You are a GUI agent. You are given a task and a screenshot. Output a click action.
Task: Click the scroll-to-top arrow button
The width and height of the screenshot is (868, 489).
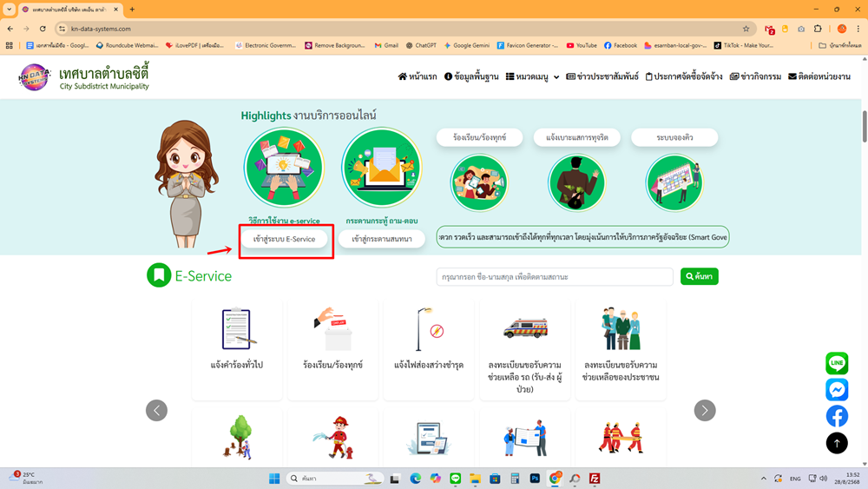[x=837, y=443]
